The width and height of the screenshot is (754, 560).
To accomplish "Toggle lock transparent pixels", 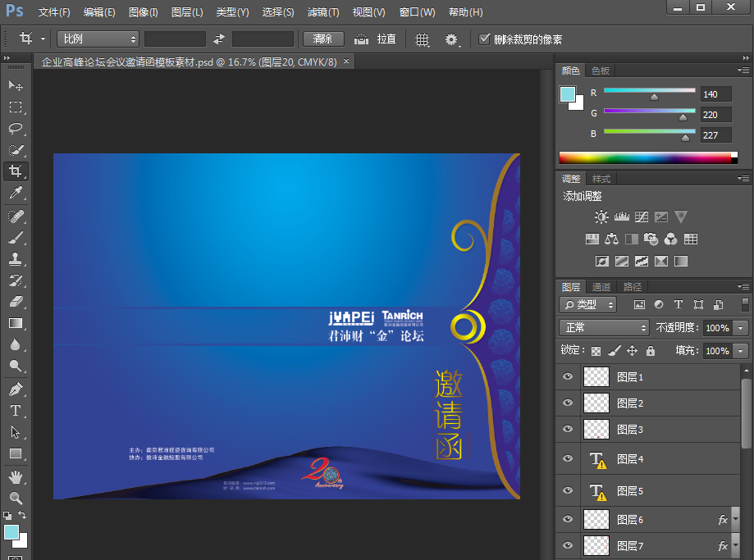I will click(x=596, y=351).
